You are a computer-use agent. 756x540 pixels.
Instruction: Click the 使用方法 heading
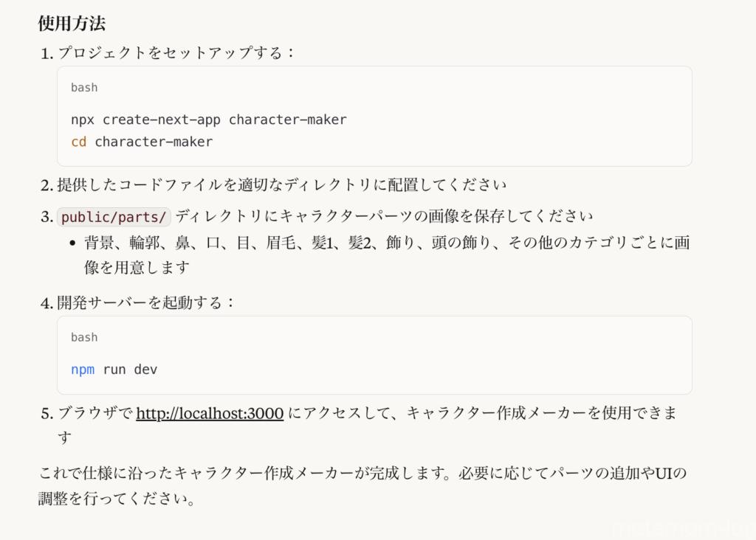click(x=72, y=23)
